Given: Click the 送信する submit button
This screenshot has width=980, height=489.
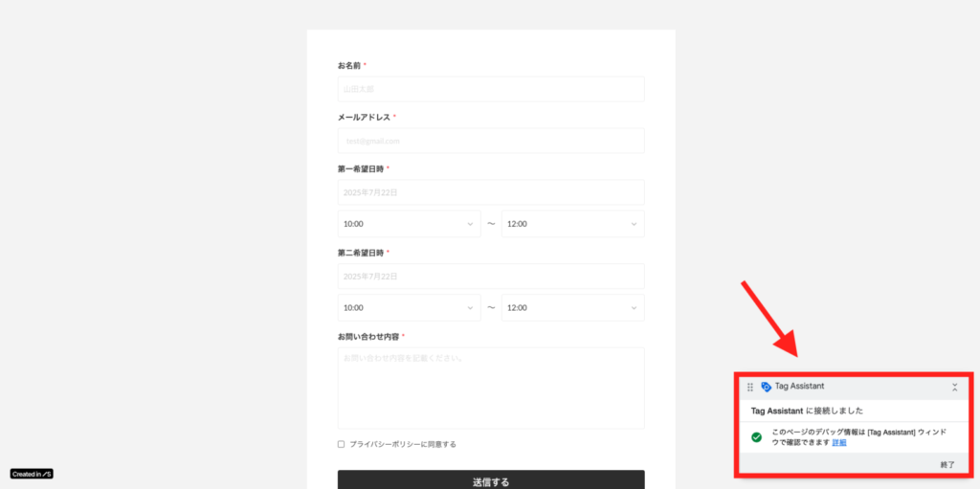Looking at the screenshot, I should (491, 479).
